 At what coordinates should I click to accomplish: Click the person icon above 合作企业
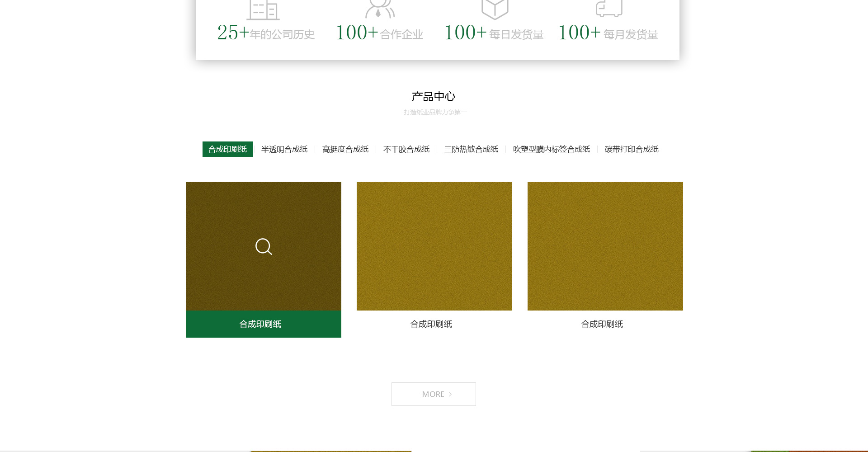(x=380, y=9)
